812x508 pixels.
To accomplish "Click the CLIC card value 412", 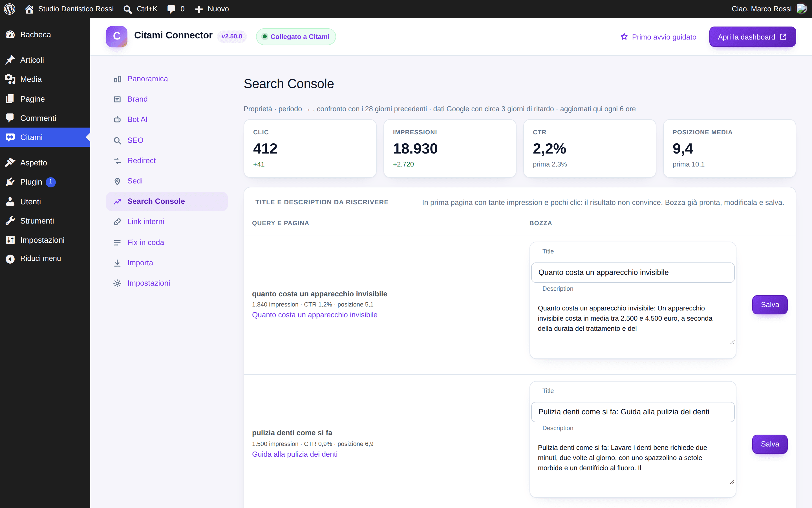I will click(x=265, y=148).
